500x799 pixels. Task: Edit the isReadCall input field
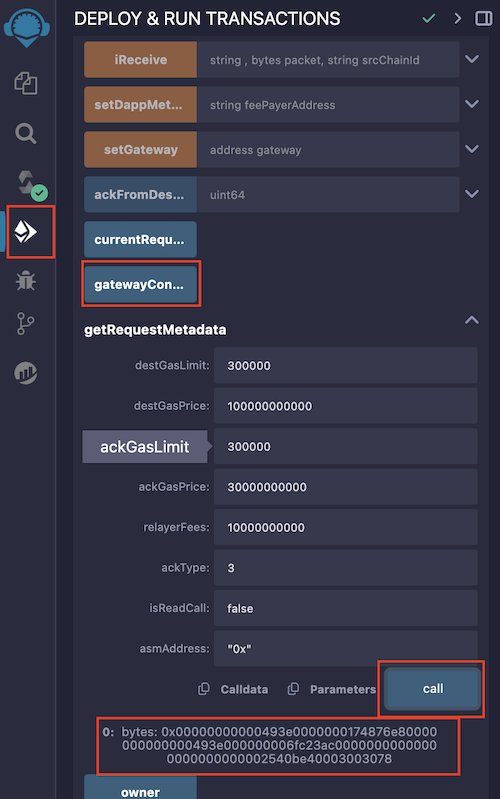[x=346, y=608]
